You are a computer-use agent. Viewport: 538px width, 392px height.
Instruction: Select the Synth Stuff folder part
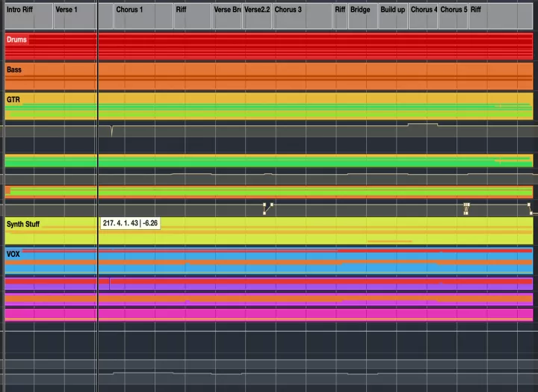(269, 231)
